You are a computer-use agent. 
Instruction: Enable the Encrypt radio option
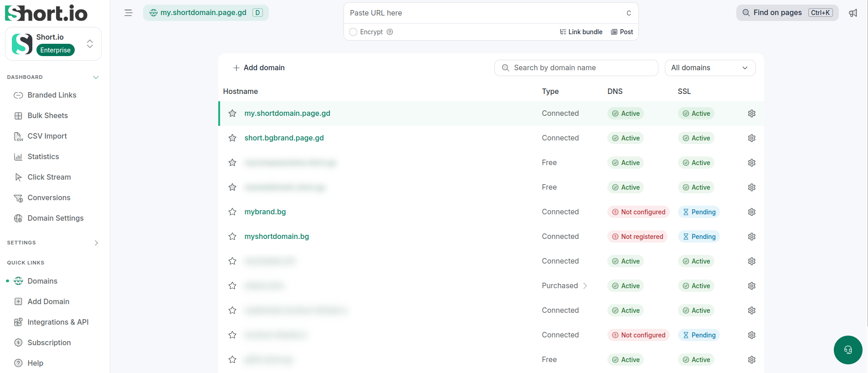point(353,32)
